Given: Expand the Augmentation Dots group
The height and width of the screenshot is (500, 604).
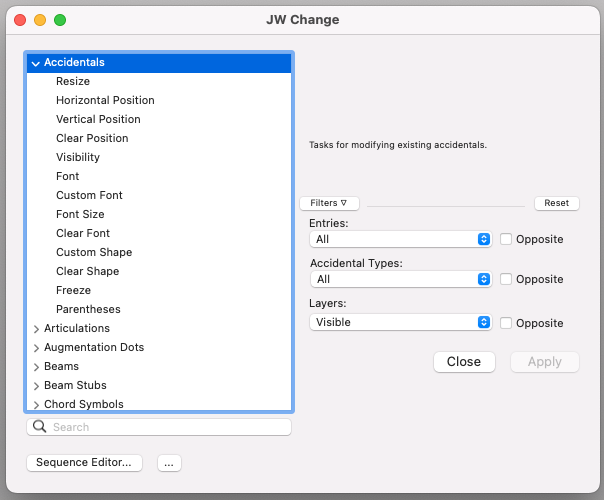Looking at the screenshot, I should point(36,347).
